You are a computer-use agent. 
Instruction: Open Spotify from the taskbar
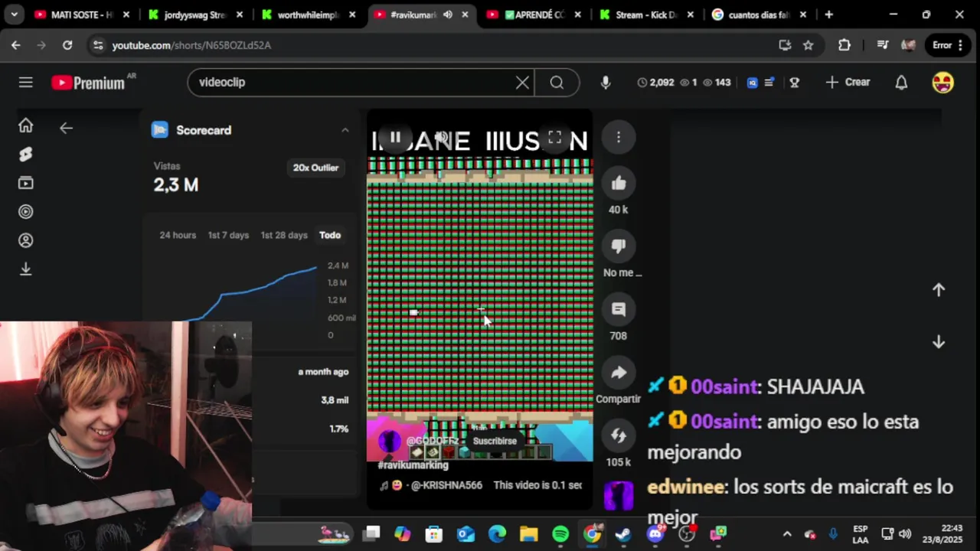(560, 534)
